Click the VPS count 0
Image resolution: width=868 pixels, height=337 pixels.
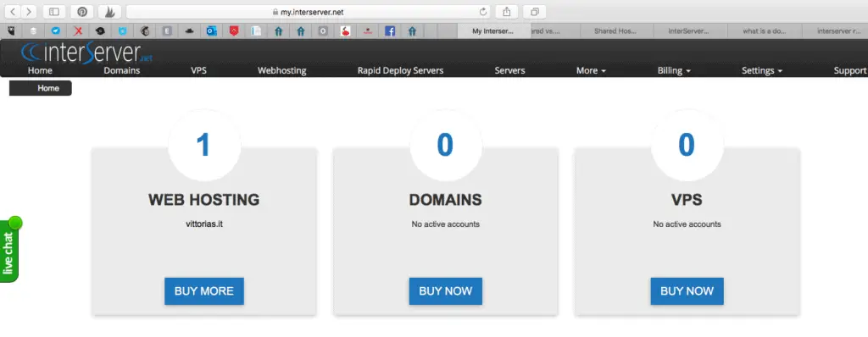pos(687,145)
